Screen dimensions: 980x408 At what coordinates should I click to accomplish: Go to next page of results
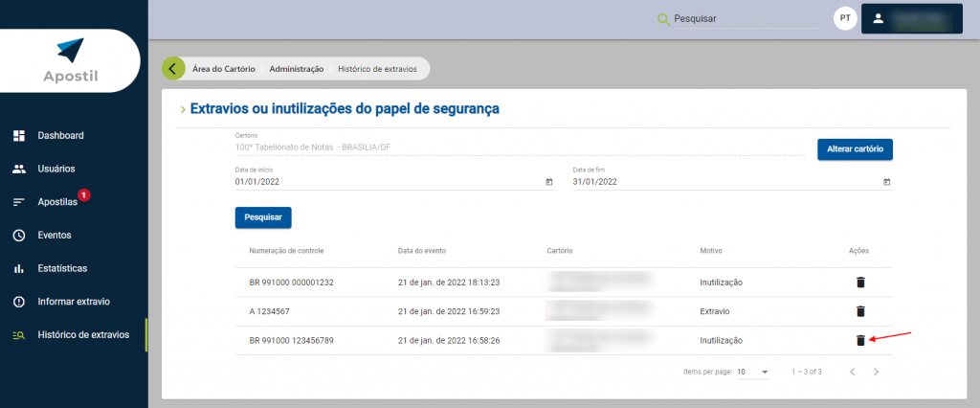pyautogui.click(x=877, y=372)
